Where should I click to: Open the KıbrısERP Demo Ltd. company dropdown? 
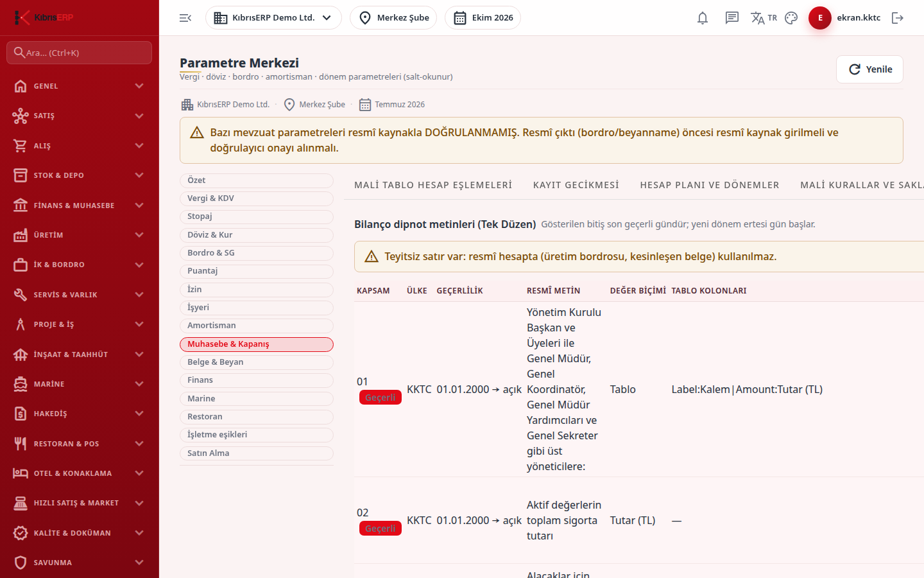(273, 18)
